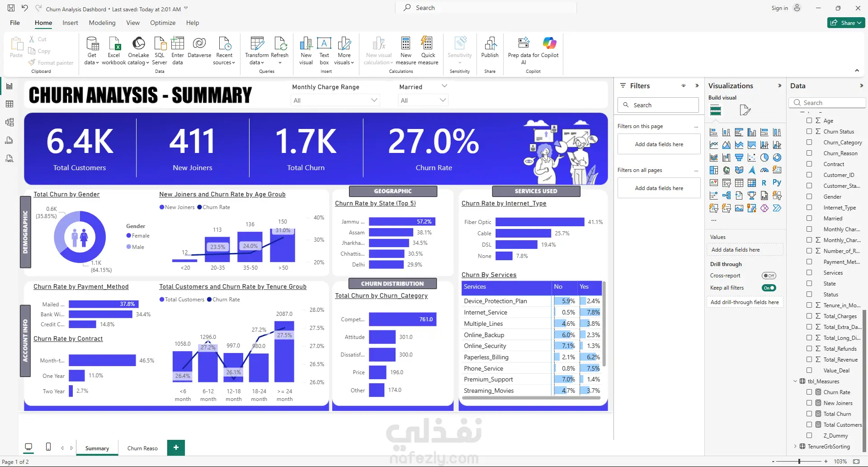Check the Total Customers measure

[x=809, y=424]
